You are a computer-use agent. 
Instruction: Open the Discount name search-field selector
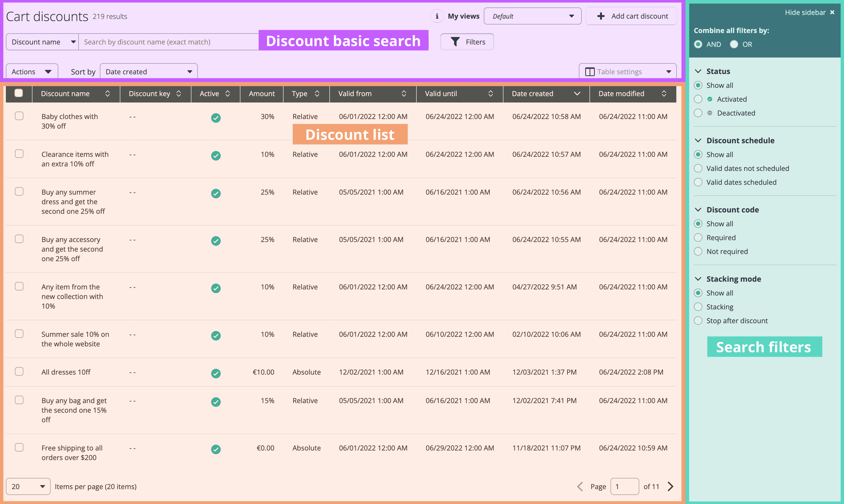tap(42, 42)
